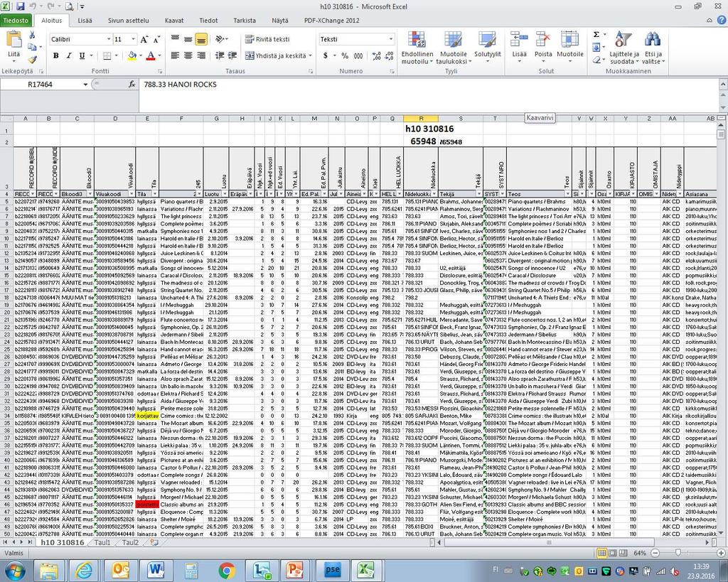
Task: Click the percent style icon
Action: (345, 55)
